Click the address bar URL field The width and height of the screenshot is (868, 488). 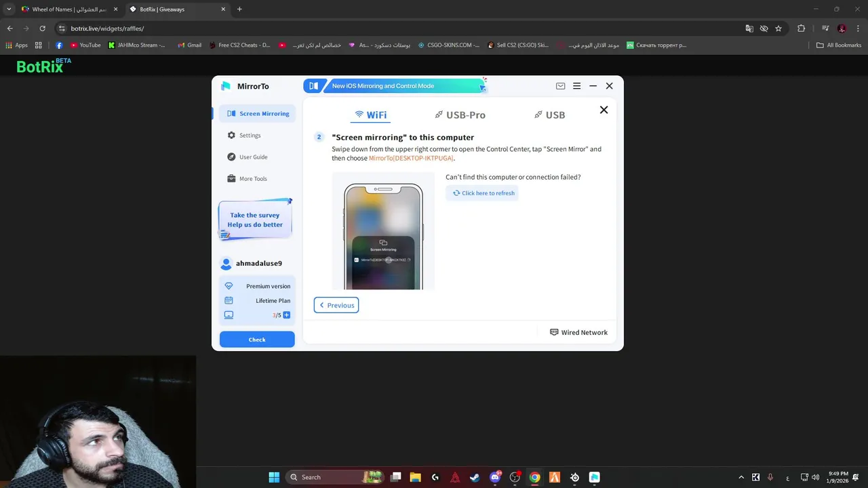click(x=400, y=28)
